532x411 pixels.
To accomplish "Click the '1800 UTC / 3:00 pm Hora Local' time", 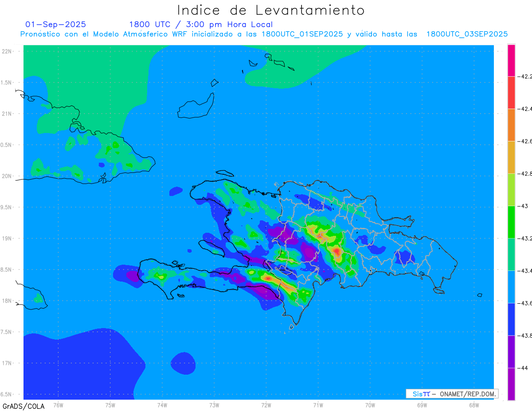I will point(201,24).
